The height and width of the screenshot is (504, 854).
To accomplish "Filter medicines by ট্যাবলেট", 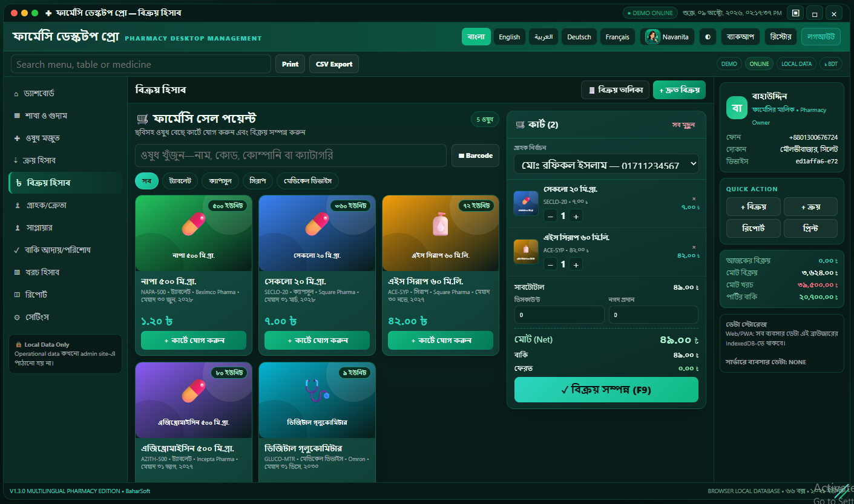I will 180,181.
